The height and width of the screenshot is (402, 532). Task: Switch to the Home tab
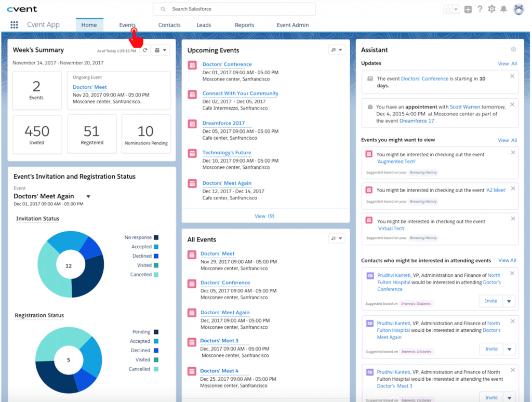pos(89,25)
